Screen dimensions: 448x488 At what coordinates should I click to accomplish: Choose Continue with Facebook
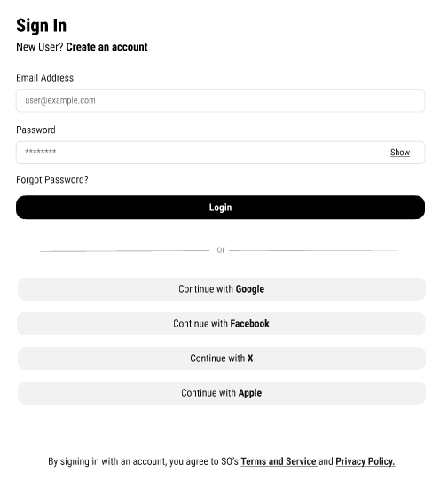pos(221,324)
